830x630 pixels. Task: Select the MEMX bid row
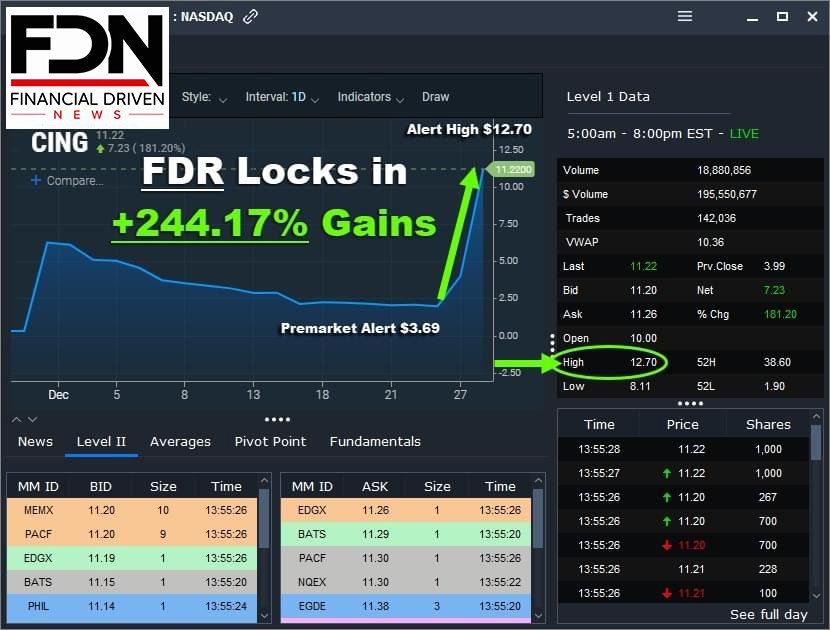132,510
